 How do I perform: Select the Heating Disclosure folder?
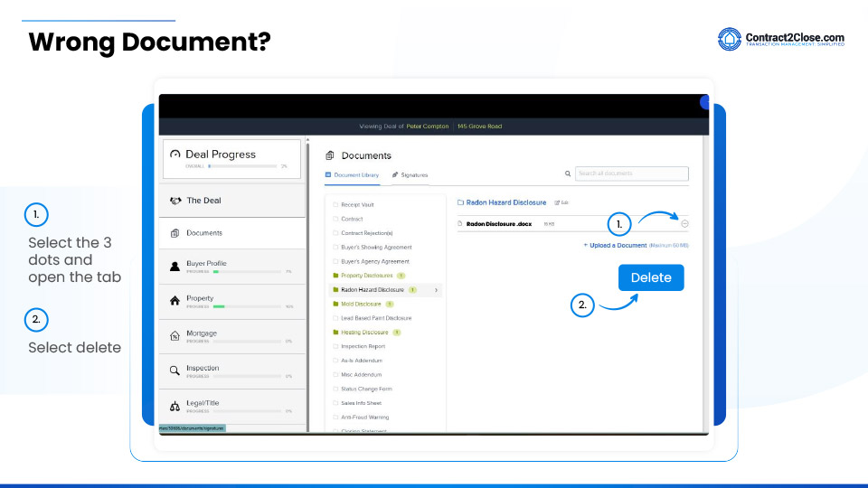[364, 333]
